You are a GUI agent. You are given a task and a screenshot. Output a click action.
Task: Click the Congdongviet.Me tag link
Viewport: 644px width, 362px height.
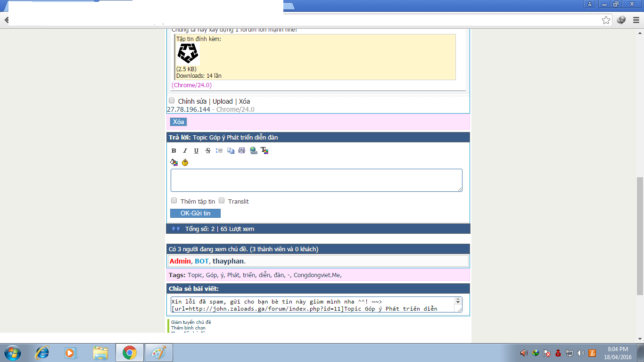(317, 275)
